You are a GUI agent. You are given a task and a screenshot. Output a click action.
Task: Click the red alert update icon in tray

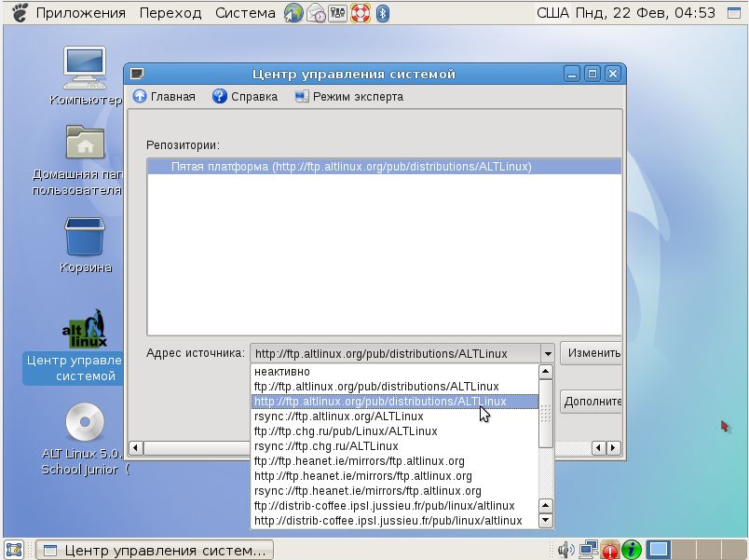click(x=610, y=550)
